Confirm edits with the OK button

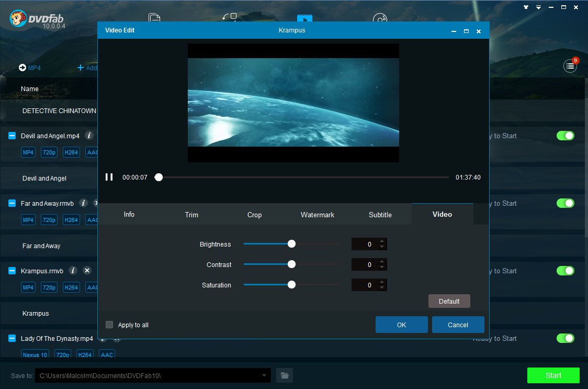point(401,325)
